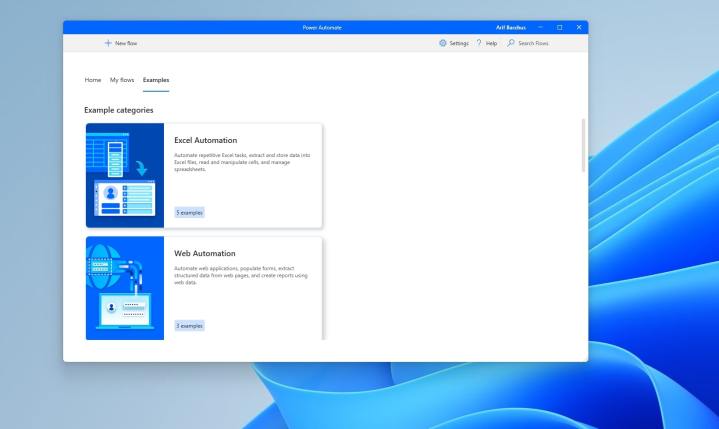Close the Power Automate window
This screenshot has height=429, width=719.
point(579,28)
